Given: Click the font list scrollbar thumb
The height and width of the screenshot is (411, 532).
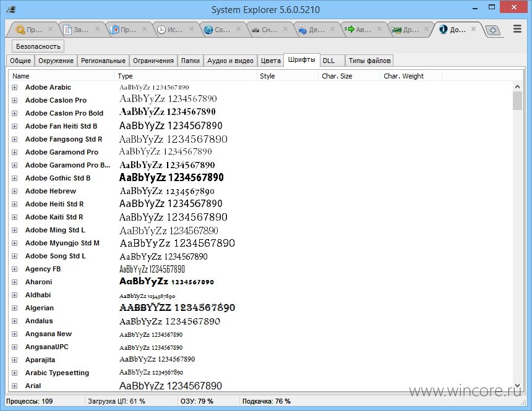Looking at the screenshot, I should 517,101.
